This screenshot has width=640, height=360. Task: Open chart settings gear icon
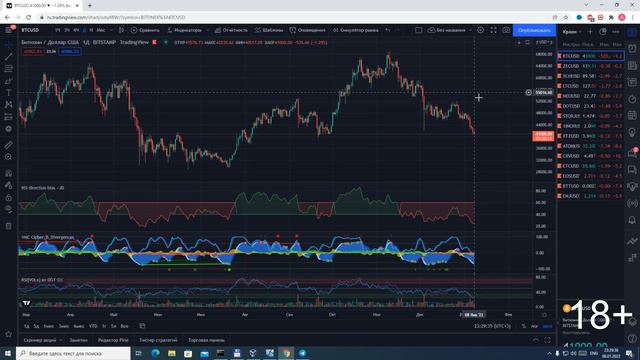coord(481,30)
